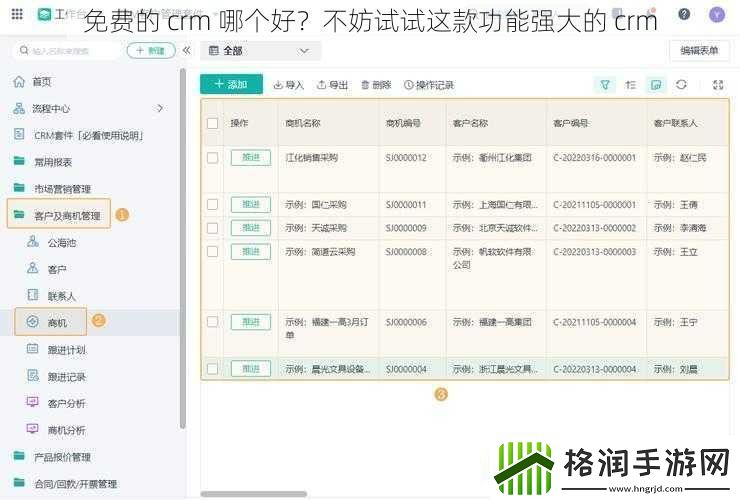This screenshot has height=500, width=740.
Task: Click the sidebar vertical scrollbar
Action: click(x=183, y=249)
